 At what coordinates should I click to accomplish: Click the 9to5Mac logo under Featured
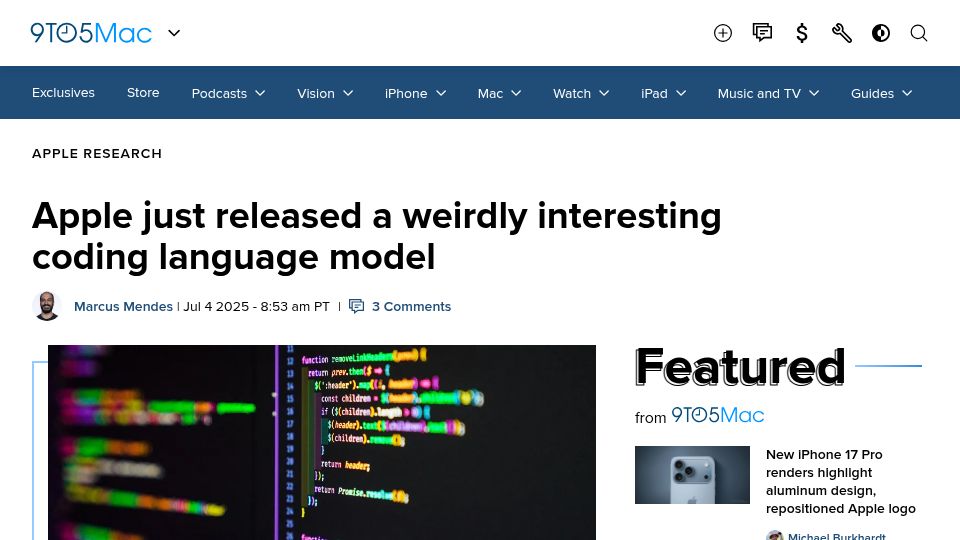pos(718,416)
